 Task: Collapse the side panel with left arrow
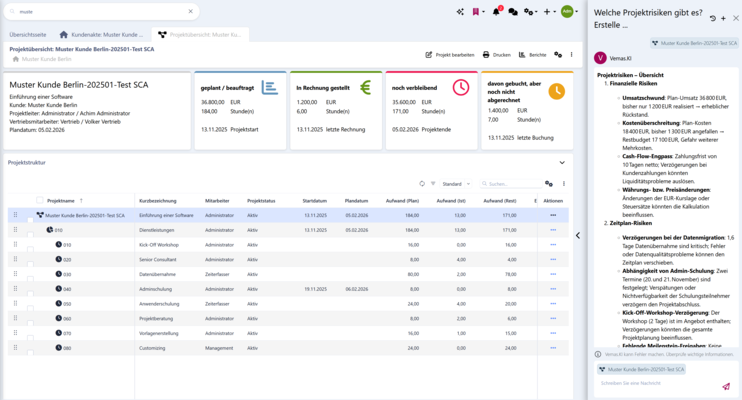tap(578, 235)
